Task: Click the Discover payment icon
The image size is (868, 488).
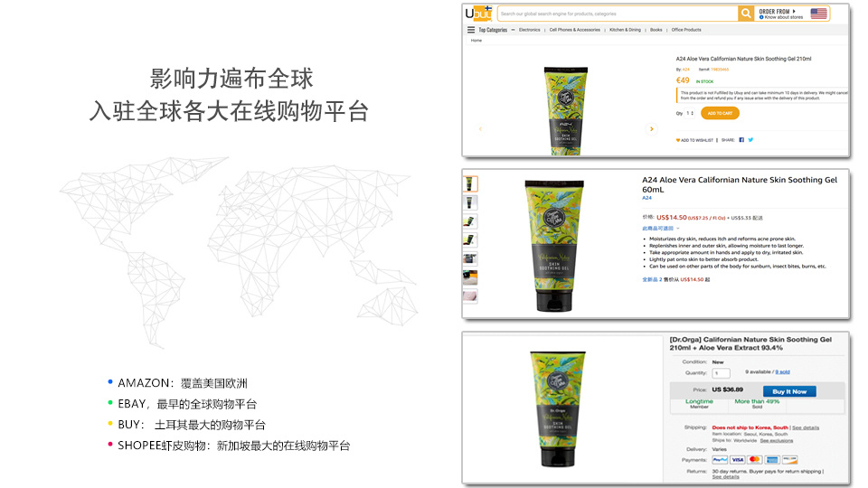Action: tap(790, 460)
